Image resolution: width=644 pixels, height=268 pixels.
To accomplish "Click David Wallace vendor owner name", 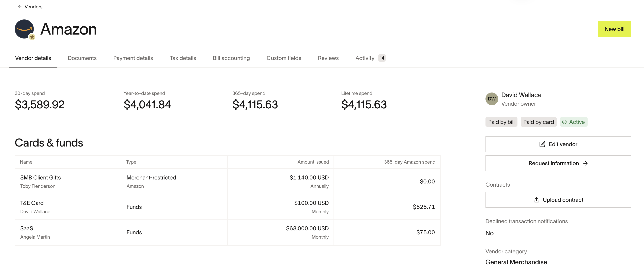I will click(x=521, y=95).
